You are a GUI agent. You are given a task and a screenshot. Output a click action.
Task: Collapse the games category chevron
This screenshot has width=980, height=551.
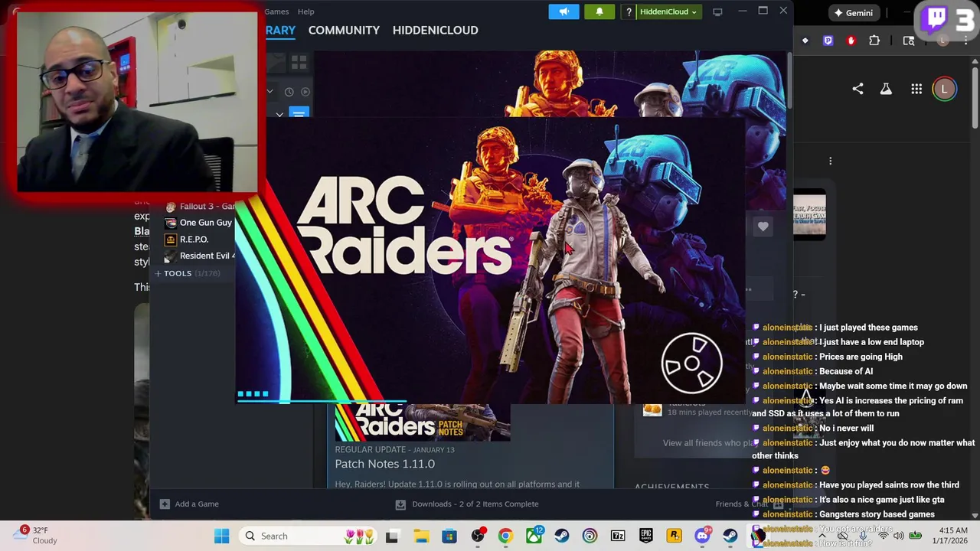(x=279, y=114)
